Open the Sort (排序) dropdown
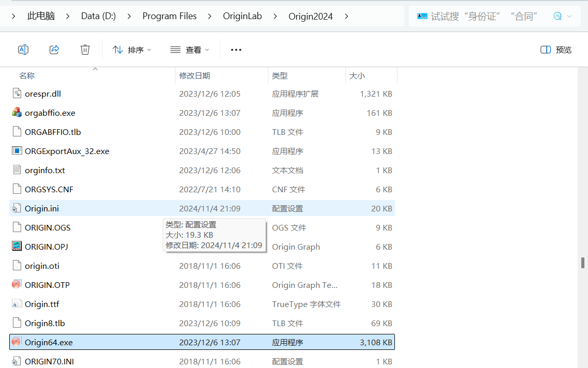Image resolution: width=588 pixels, height=368 pixels. tap(132, 50)
